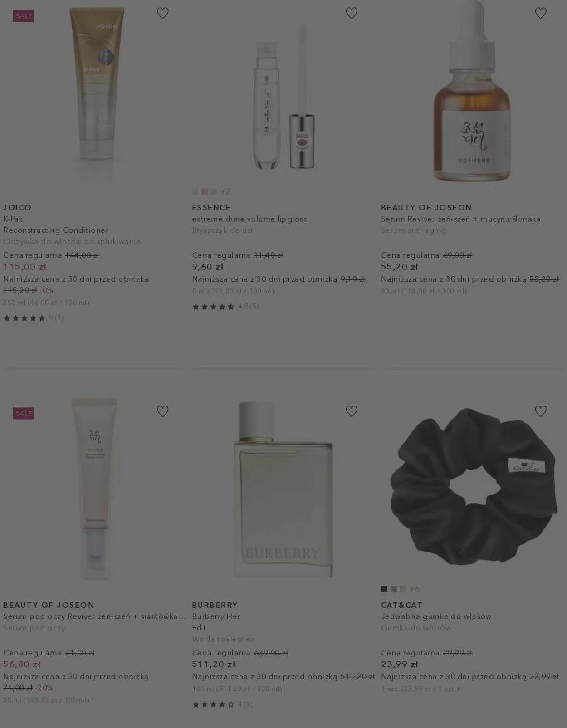
Task: Add Cat&Cat silk scrunchie to favorites
Action: pos(540,411)
